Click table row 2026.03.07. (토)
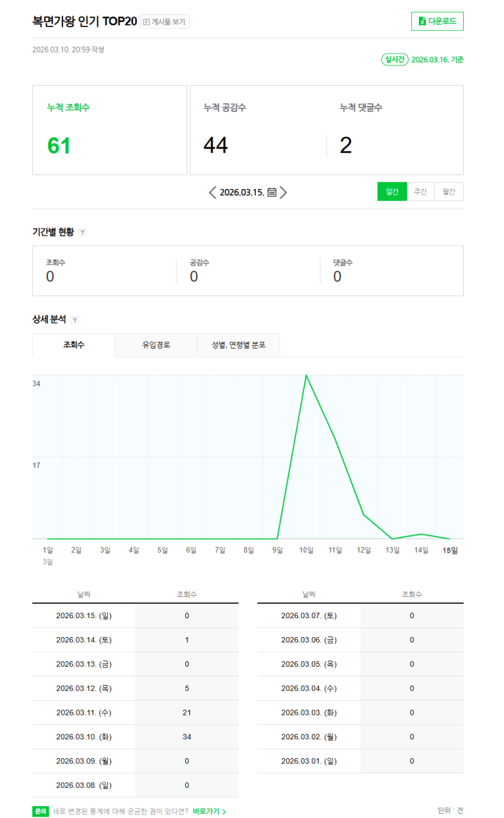Screen dimensions: 504x818 pyautogui.click(x=360, y=616)
